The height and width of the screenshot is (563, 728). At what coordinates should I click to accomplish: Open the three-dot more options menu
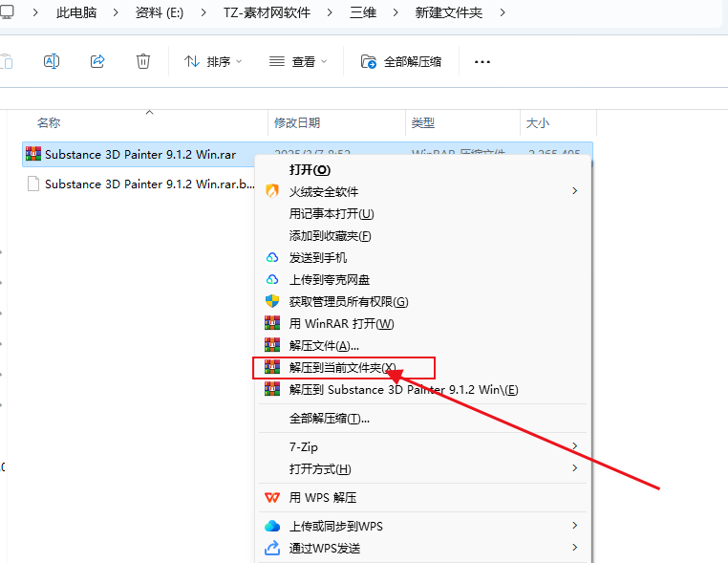[x=482, y=62]
